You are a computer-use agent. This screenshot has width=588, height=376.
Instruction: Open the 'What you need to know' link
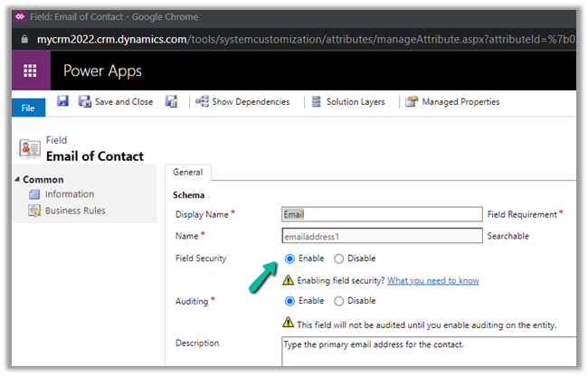coord(432,280)
